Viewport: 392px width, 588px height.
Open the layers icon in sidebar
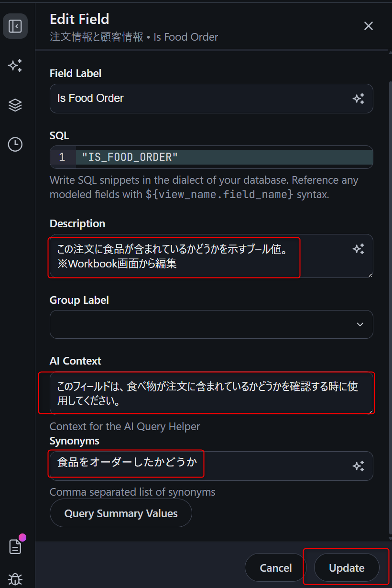click(x=15, y=105)
